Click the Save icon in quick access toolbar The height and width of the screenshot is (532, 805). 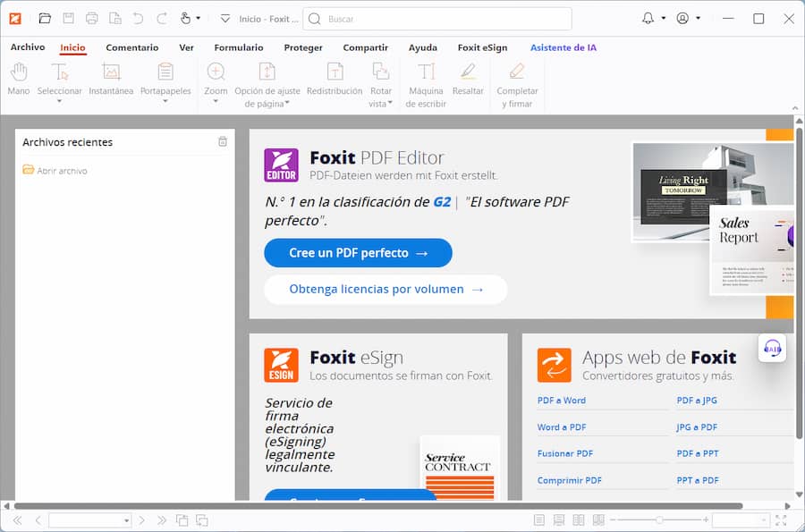(68, 19)
